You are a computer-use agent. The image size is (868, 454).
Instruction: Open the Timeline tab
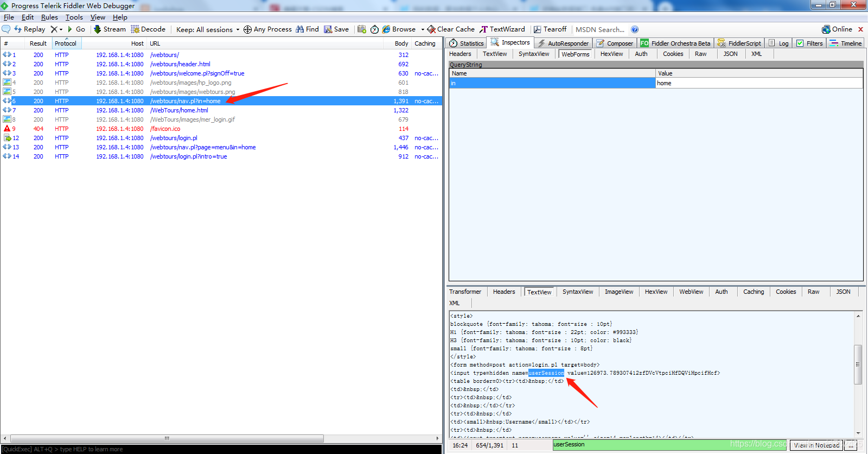pos(846,43)
